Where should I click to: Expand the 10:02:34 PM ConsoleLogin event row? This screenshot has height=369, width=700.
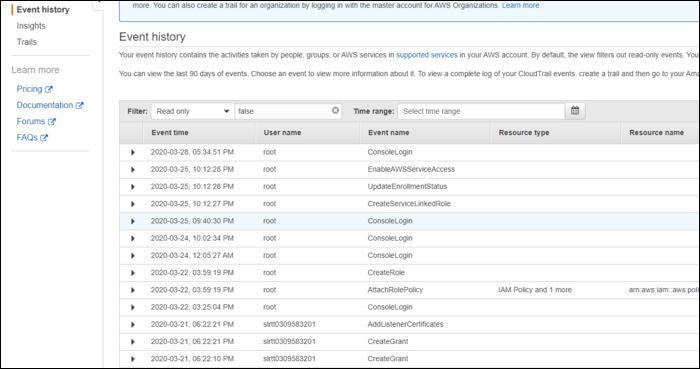coord(133,239)
